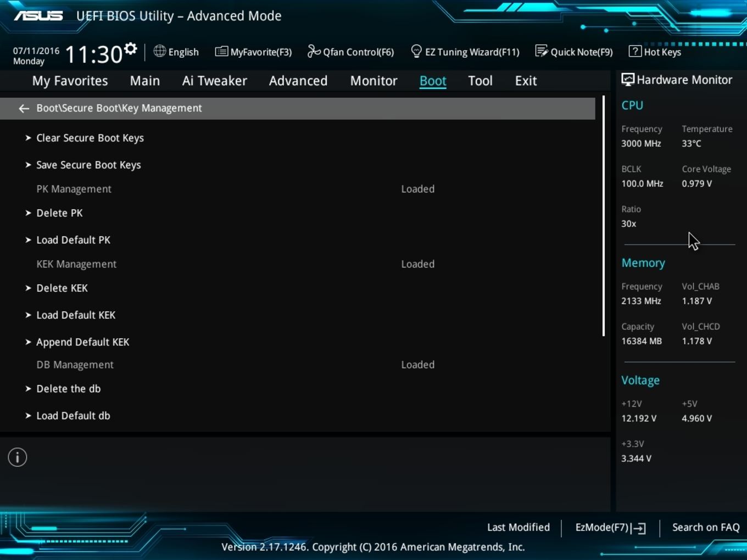This screenshot has height=560, width=747.
Task: Click CPU frequency 3000 MHz value
Action: click(x=641, y=143)
